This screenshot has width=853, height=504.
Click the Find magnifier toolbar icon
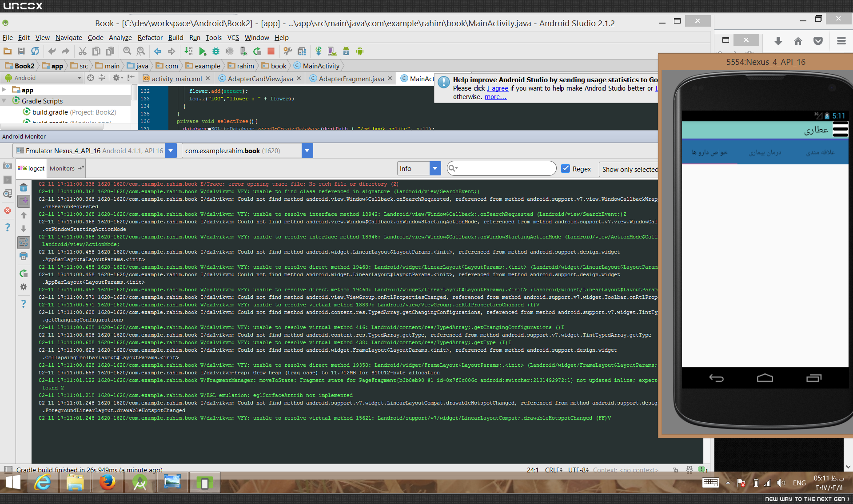127,52
